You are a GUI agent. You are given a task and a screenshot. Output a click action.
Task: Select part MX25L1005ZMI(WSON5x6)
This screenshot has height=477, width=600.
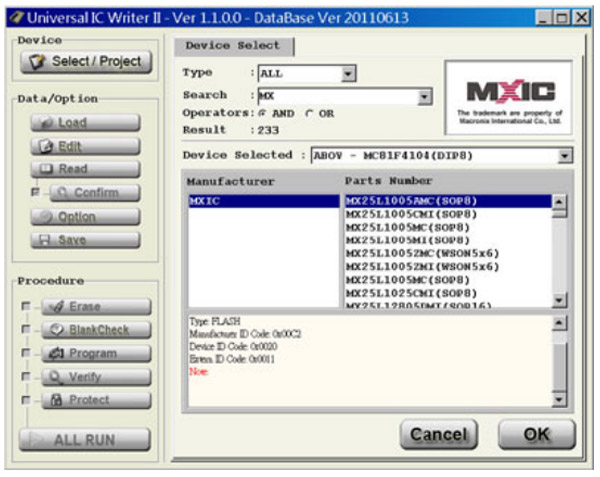[448, 267]
